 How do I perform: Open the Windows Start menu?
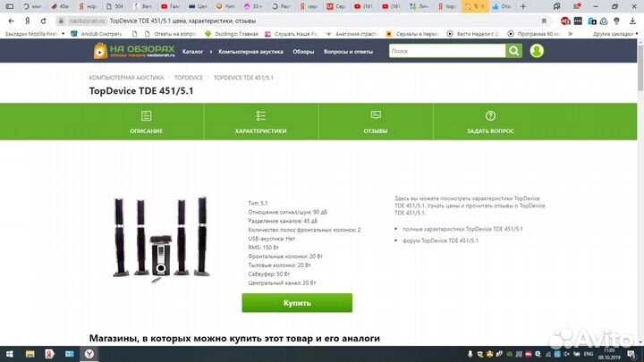click(x=10, y=354)
